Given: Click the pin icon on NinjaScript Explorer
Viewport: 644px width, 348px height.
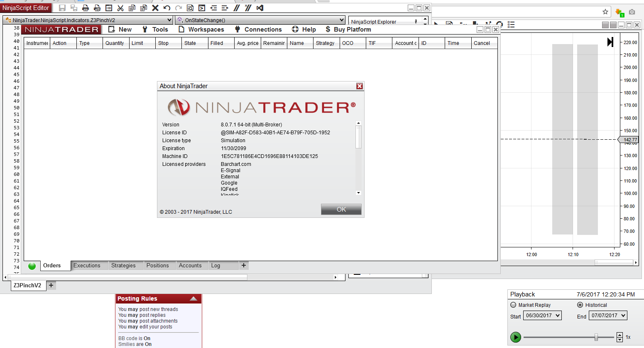Looking at the screenshot, I should (416, 22).
